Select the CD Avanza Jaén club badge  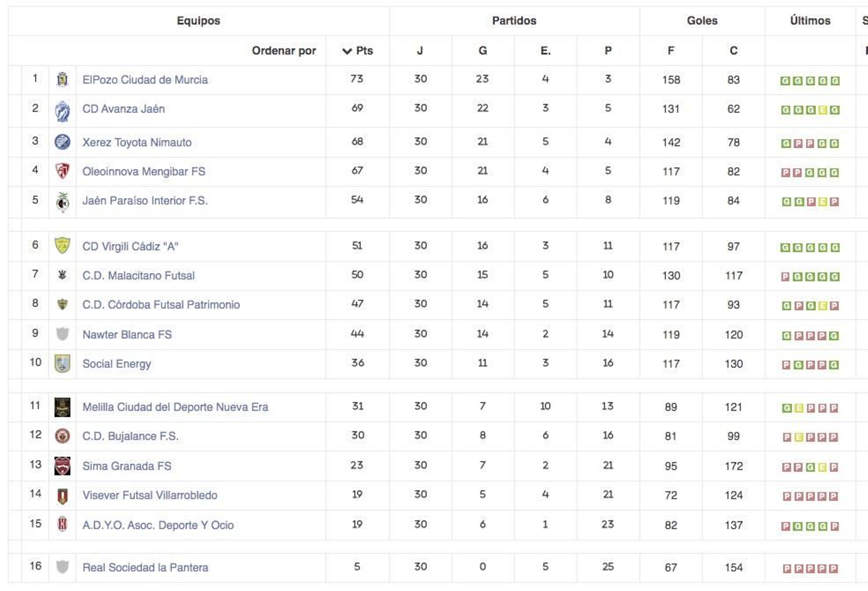(x=63, y=109)
